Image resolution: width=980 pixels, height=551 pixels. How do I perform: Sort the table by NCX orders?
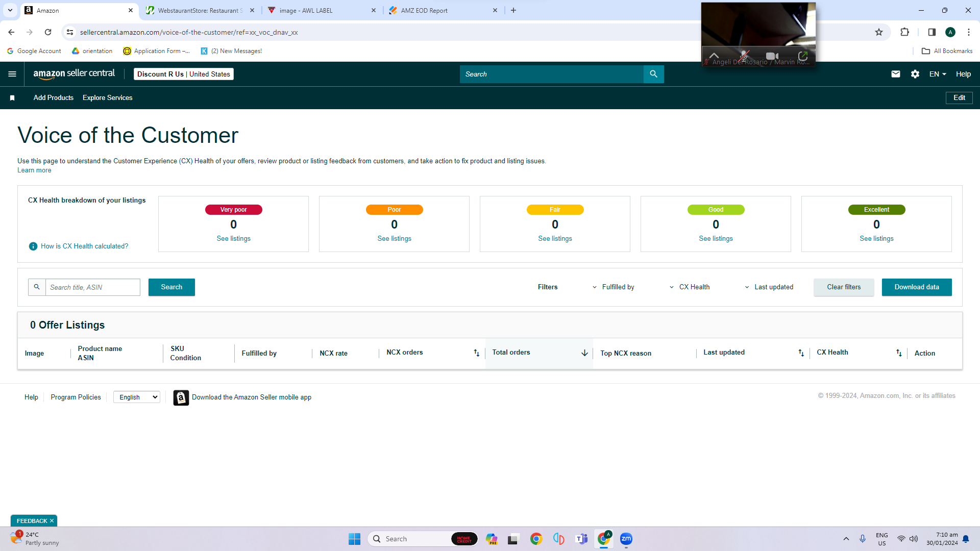(476, 353)
